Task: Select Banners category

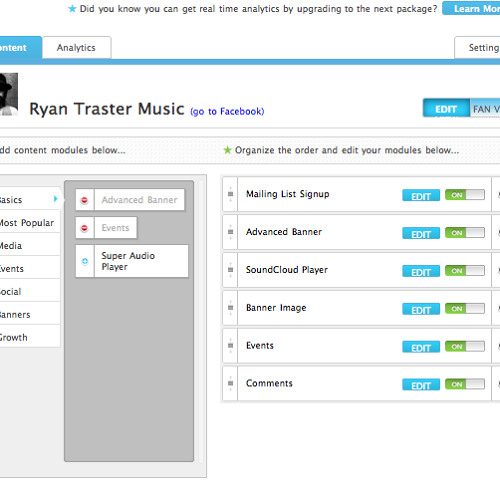Action: (x=30, y=314)
